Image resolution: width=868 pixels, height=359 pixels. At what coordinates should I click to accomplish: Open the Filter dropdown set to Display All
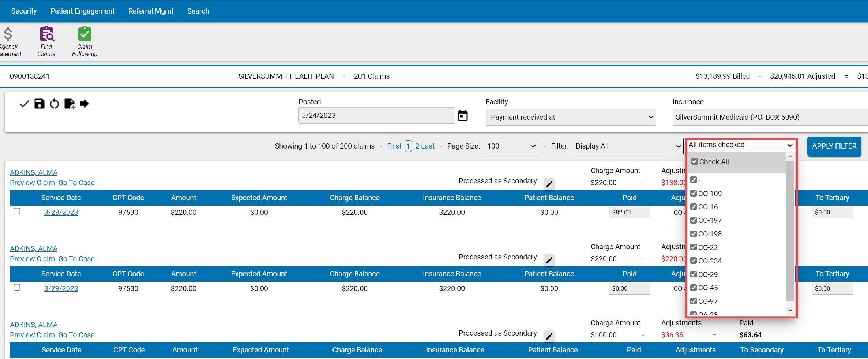coord(627,146)
